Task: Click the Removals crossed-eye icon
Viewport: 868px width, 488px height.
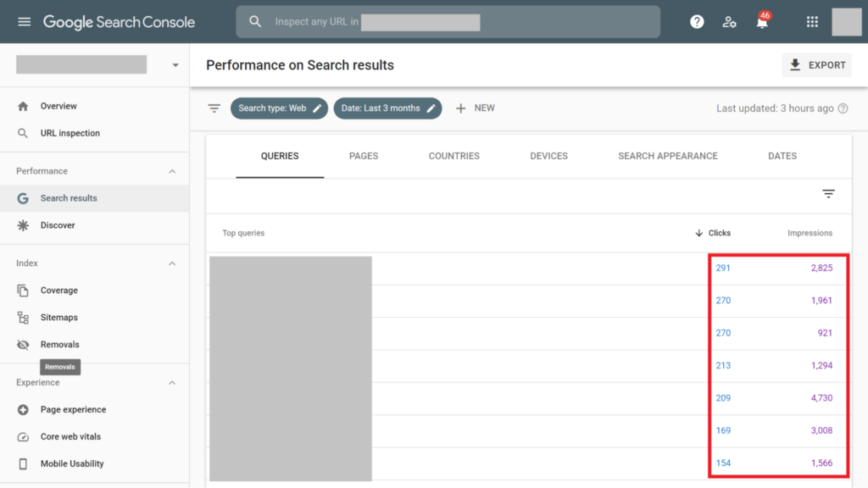Action: pyautogui.click(x=23, y=345)
